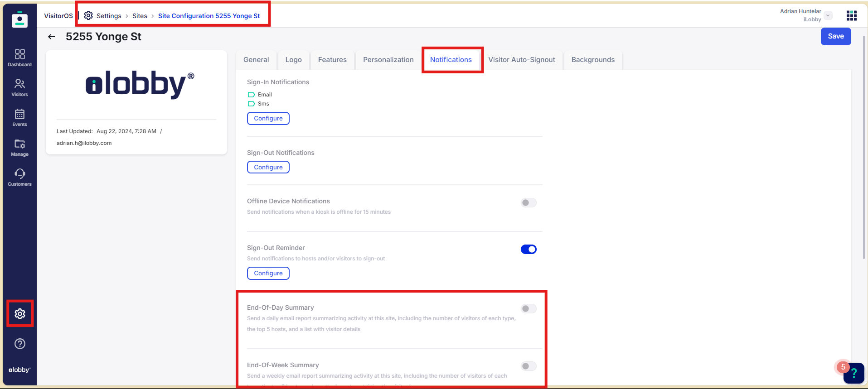Screen dimensions: 868x389
Task: Configure Sign-In Notifications
Action: 268,118
